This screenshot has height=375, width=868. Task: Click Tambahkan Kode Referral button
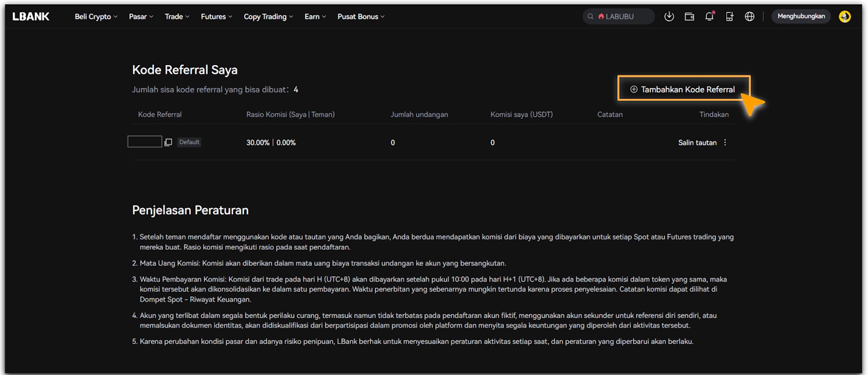tap(683, 90)
